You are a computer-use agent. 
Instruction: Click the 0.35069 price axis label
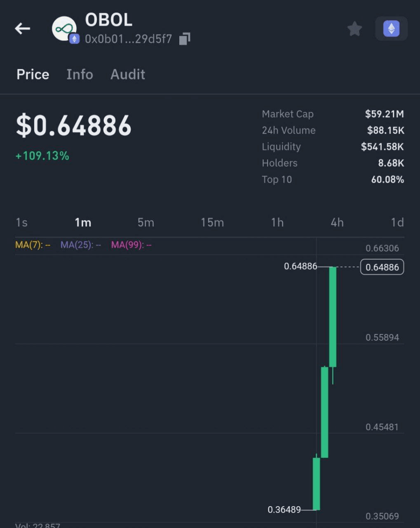tap(382, 516)
